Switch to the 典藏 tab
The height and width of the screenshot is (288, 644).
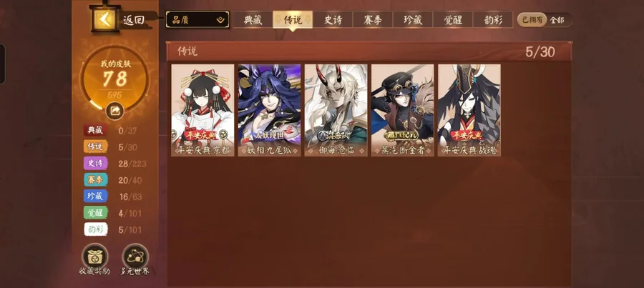pos(253,20)
